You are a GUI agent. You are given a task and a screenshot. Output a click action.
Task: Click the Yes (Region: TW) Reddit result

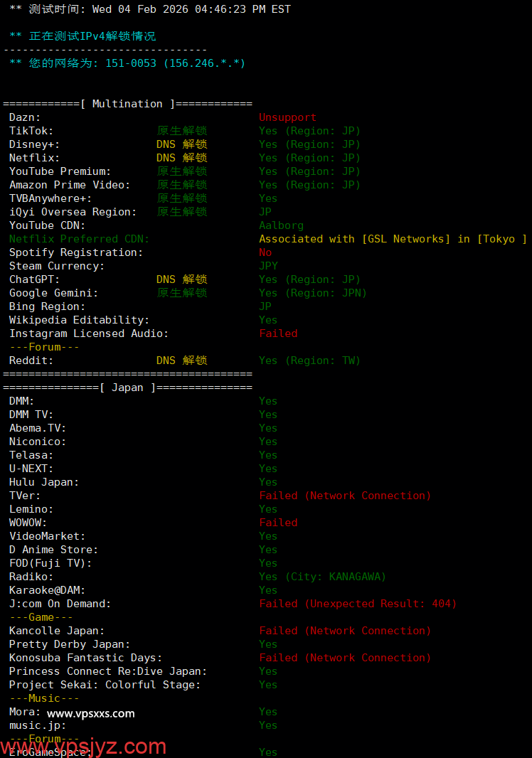coord(309,361)
